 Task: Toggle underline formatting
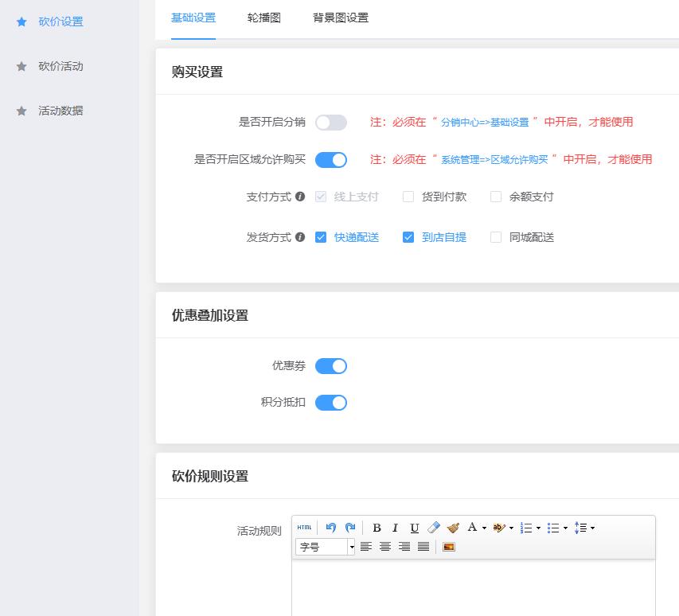click(415, 528)
